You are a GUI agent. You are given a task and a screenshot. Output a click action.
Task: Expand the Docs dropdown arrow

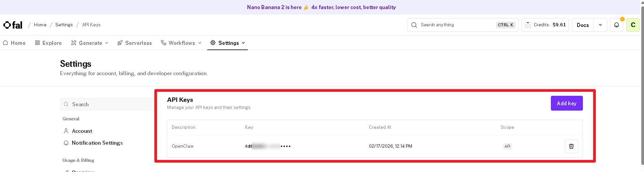pos(600,25)
